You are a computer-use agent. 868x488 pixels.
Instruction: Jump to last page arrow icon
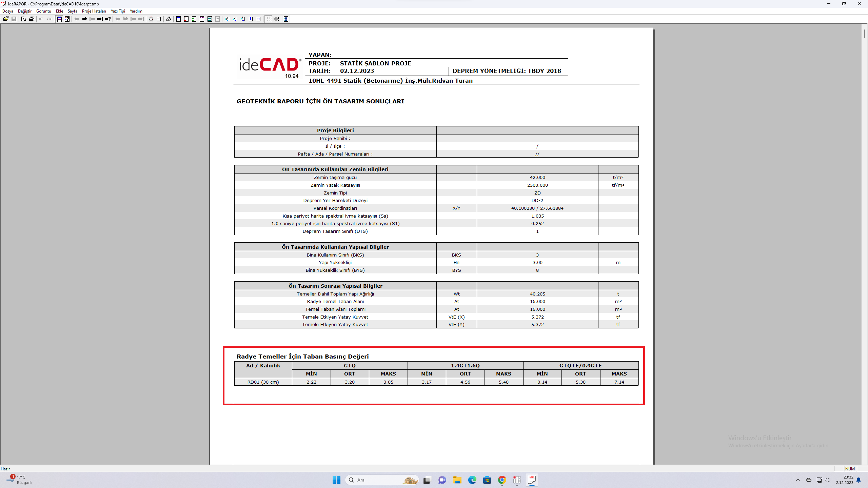click(100, 19)
